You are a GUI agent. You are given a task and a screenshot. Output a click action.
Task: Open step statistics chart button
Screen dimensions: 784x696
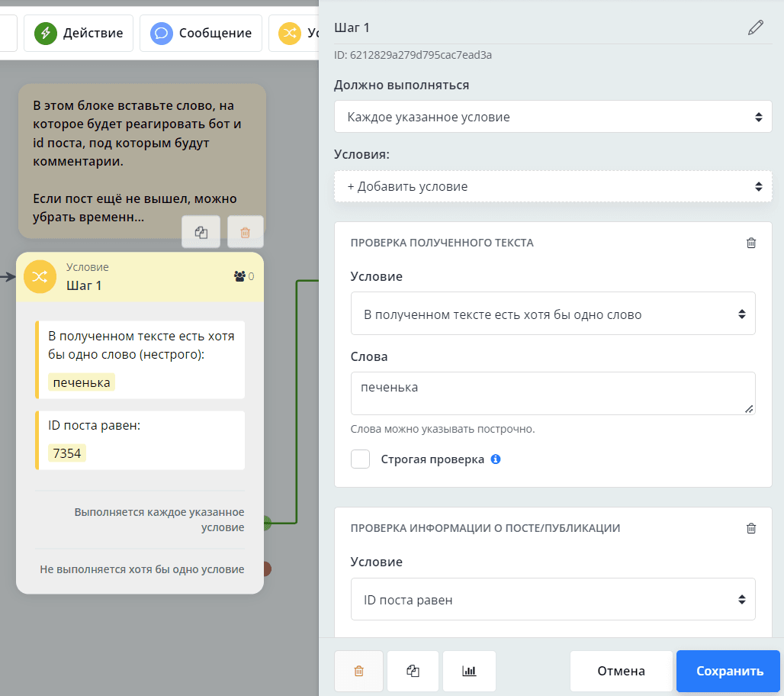(x=469, y=671)
